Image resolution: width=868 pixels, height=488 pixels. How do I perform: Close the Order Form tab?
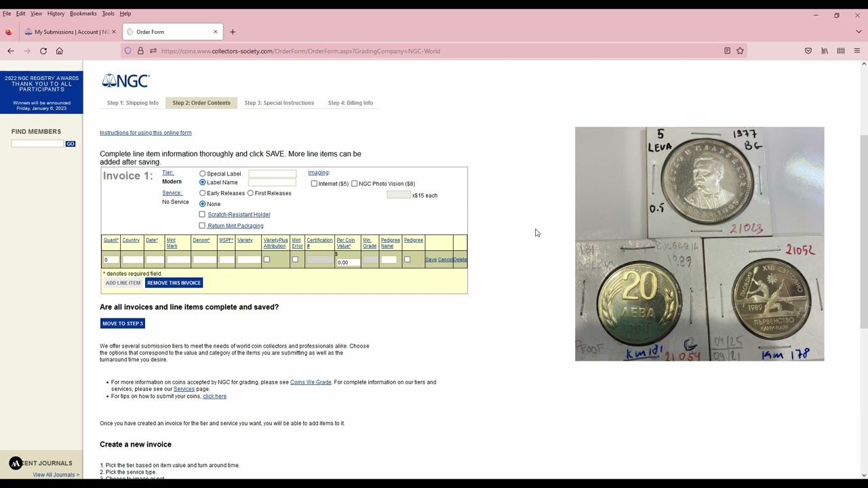216,32
